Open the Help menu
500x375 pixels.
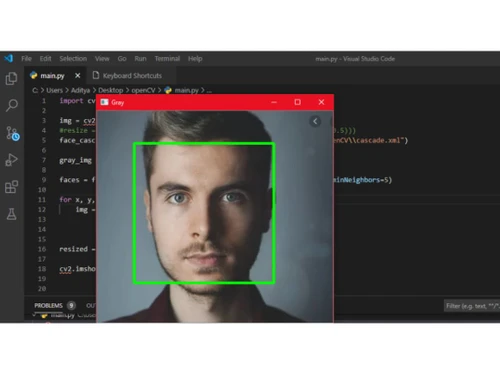(x=195, y=59)
